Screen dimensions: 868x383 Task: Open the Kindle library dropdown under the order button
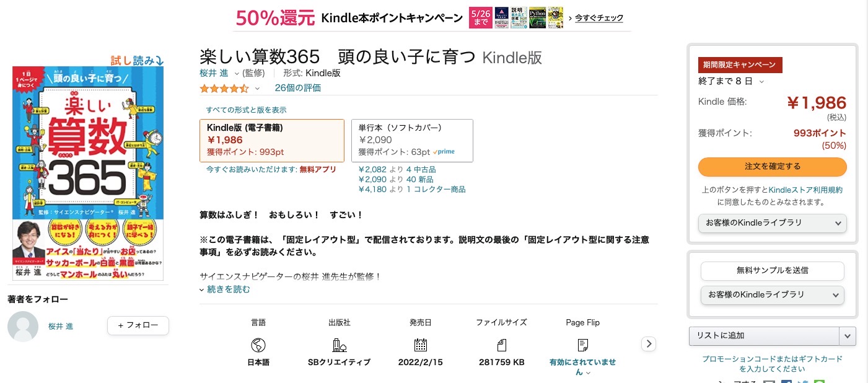click(772, 223)
